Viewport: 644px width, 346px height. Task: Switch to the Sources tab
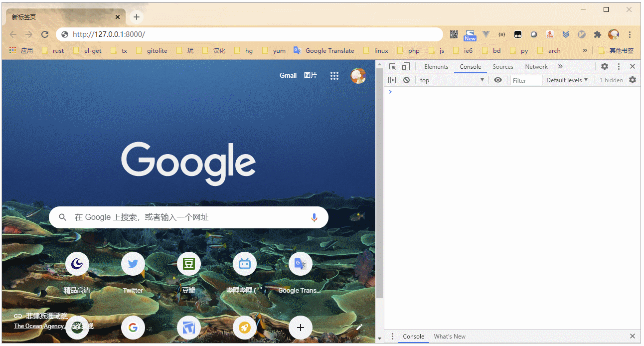point(502,67)
